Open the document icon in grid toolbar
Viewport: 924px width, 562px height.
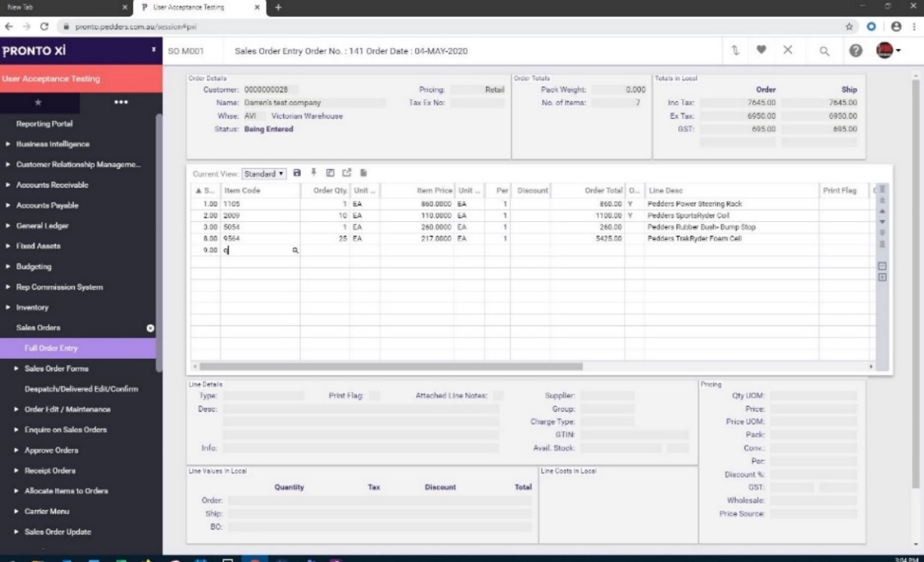click(x=363, y=173)
